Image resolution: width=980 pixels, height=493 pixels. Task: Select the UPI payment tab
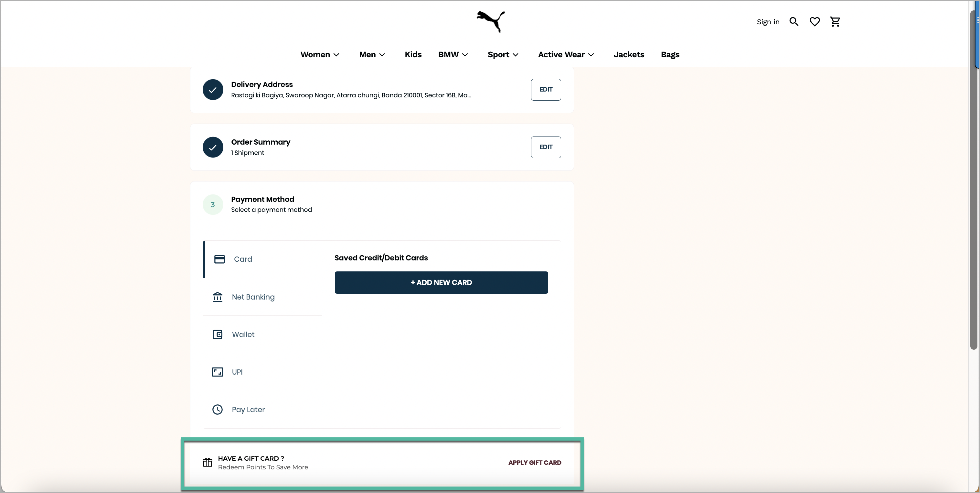click(262, 372)
